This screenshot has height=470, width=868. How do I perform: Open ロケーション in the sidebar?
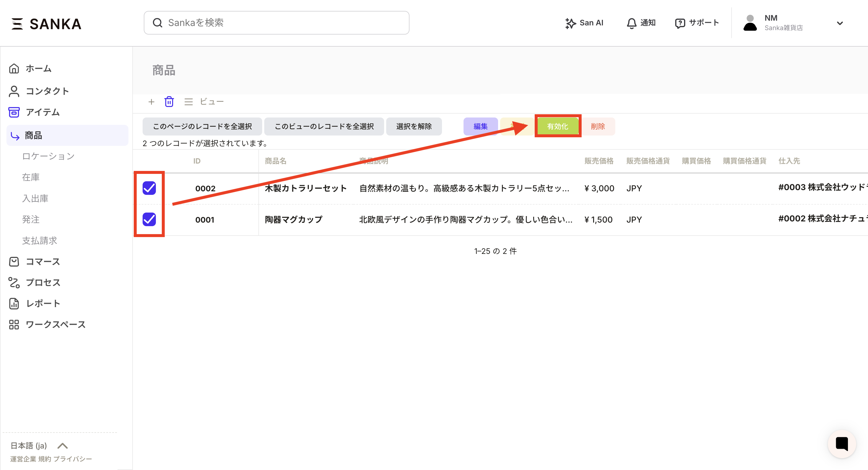48,156
